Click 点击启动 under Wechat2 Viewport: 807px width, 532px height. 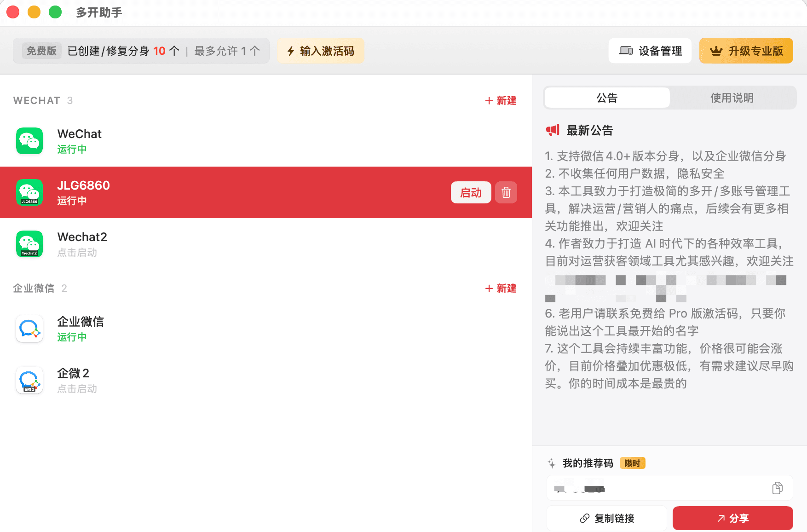point(77,252)
